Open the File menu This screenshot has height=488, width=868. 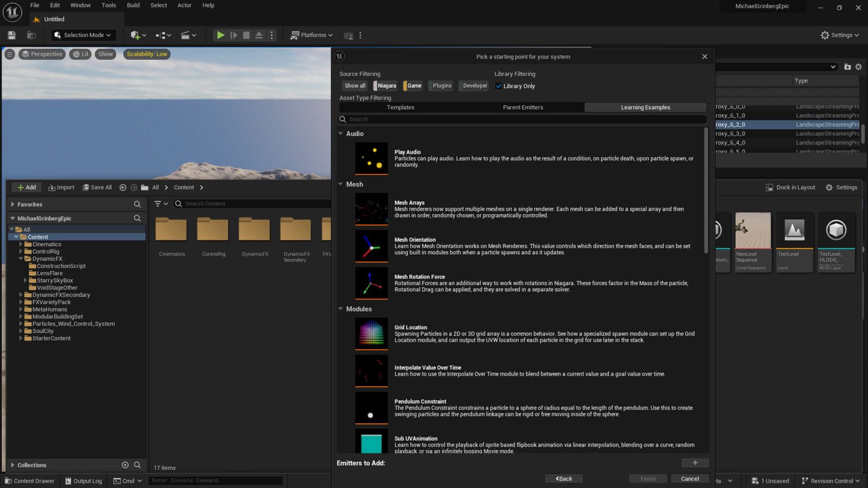(35, 5)
